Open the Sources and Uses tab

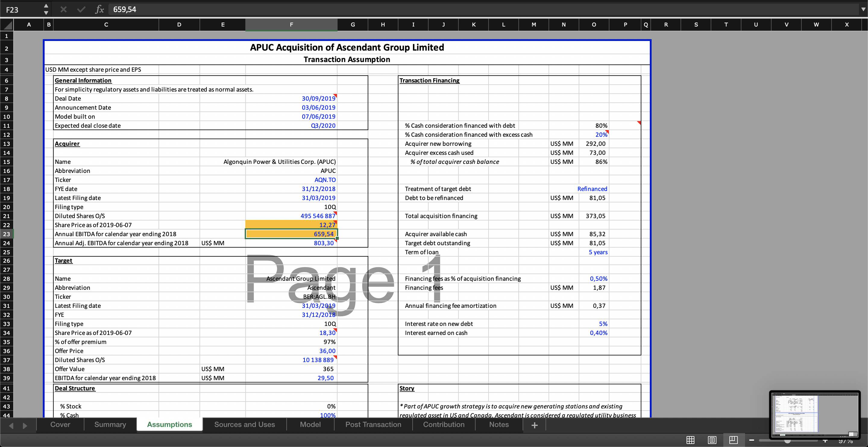click(245, 424)
